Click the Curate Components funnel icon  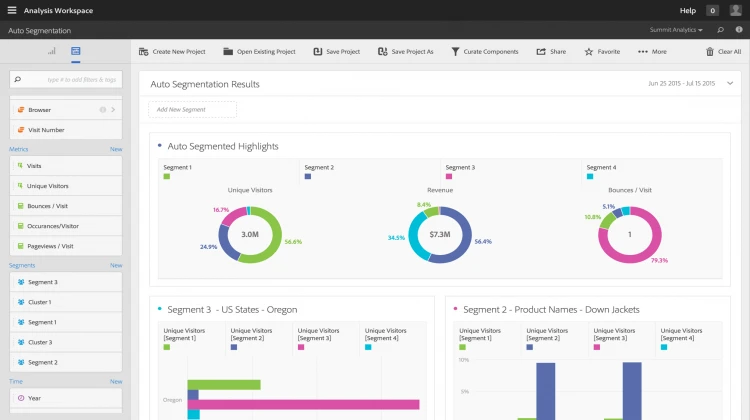456,51
